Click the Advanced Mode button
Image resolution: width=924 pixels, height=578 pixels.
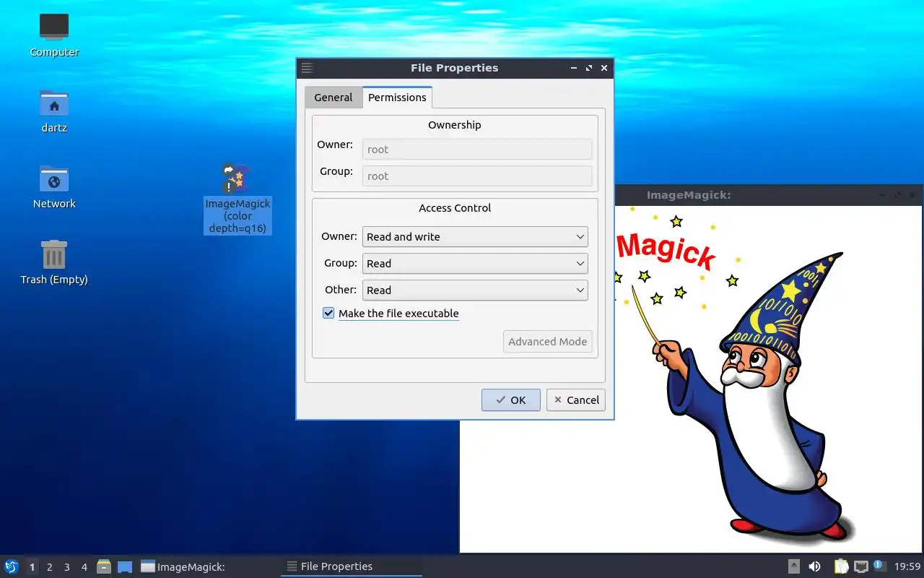(x=547, y=342)
